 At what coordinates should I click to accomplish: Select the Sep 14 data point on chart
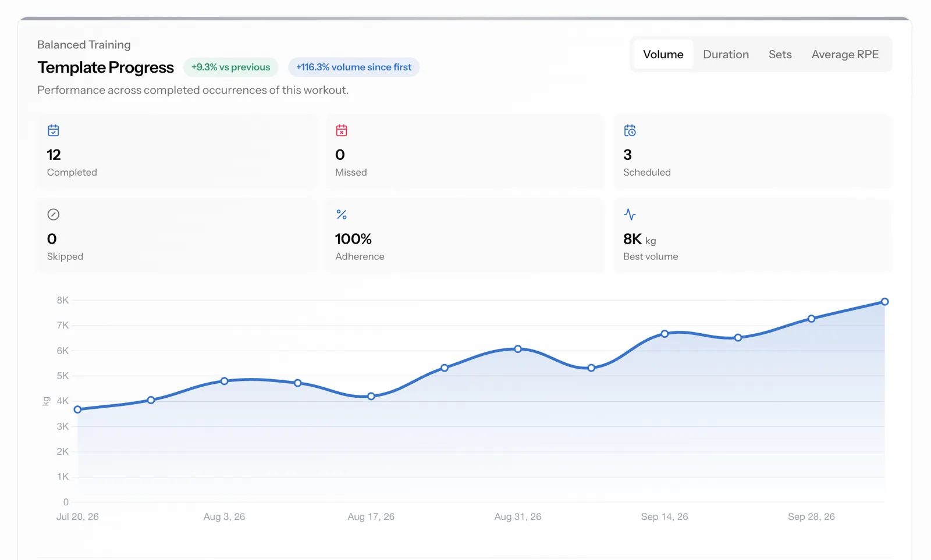665,334
